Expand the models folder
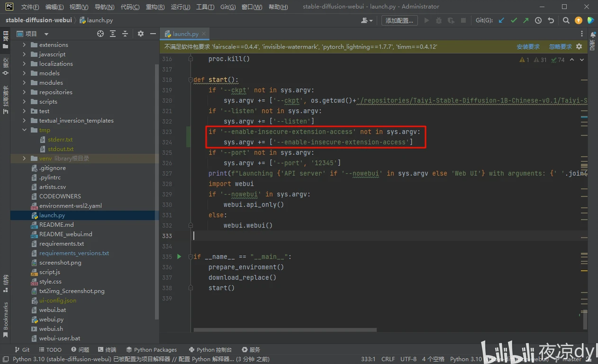The height and width of the screenshot is (364, 598). click(x=25, y=73)
